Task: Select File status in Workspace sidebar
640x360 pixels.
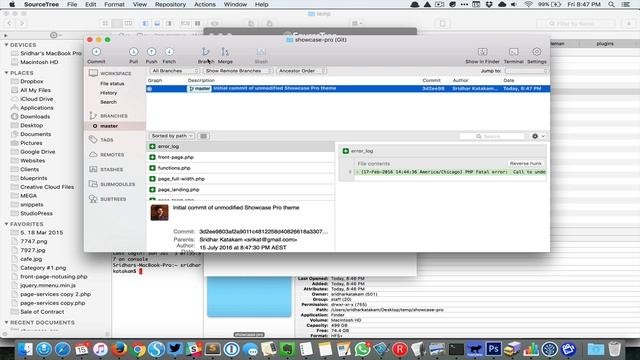Action: 112,83
